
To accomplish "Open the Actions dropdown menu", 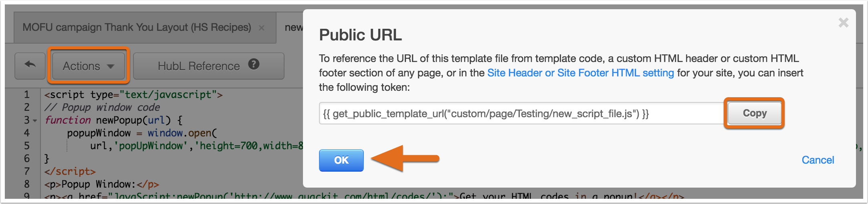I will point(88,66).
